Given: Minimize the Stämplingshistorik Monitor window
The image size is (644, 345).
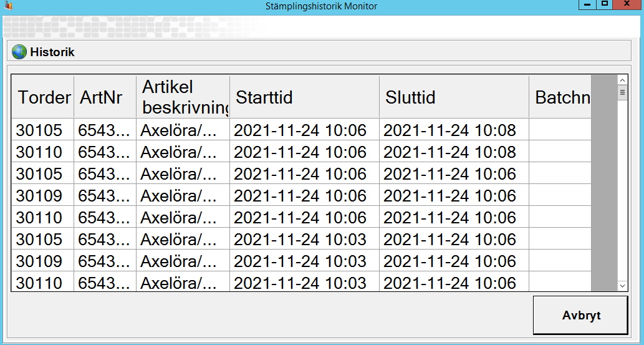Looking at the screenshot, I should tap(587, 5).
